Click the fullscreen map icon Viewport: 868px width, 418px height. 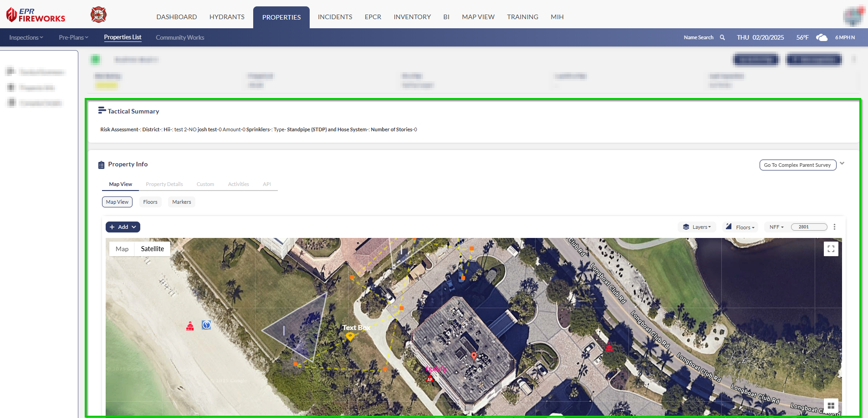pyautogui.click(x=831, y=249)
